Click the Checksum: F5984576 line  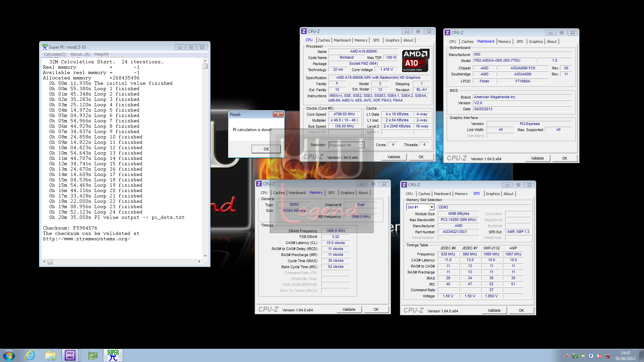pos(70,228)
